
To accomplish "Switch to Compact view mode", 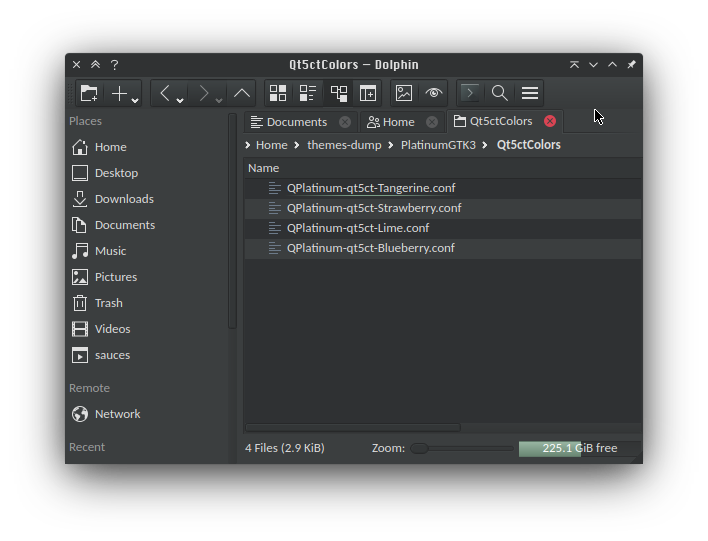I will click(308, 93).
